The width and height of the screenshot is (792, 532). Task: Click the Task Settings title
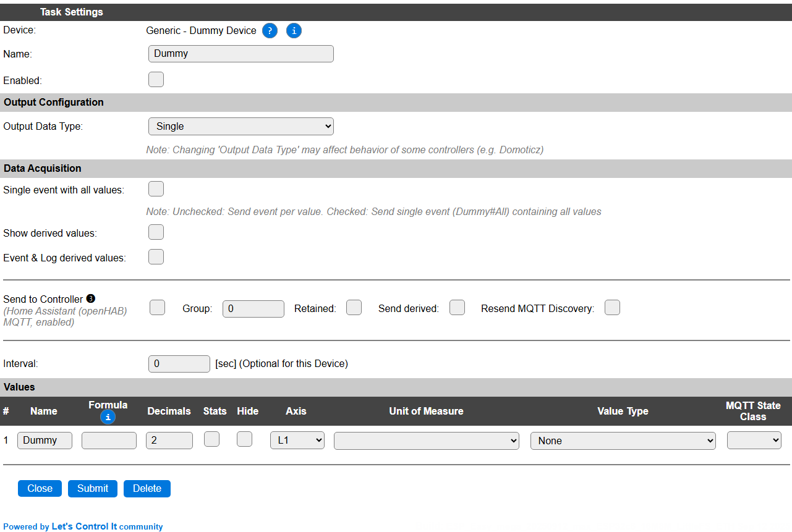[72, 12]
